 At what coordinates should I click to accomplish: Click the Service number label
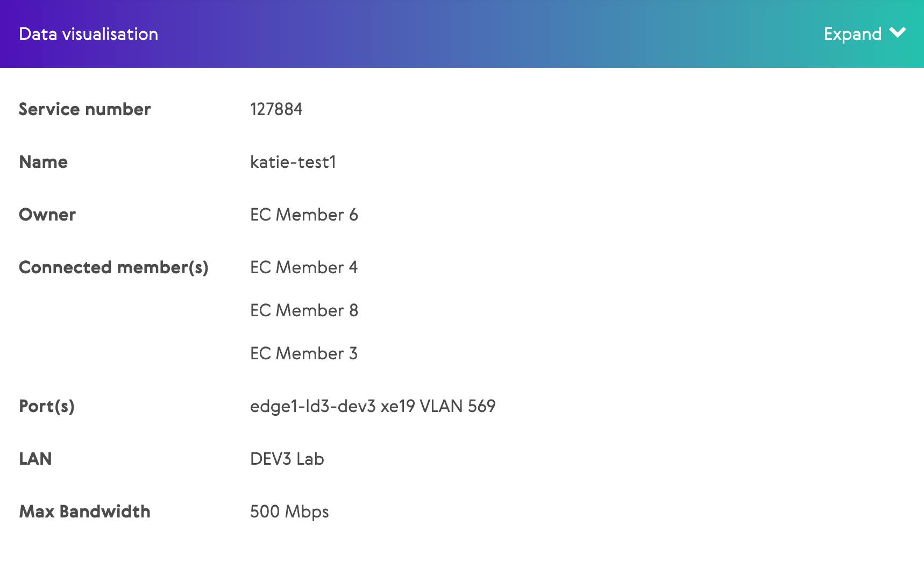coord(84,109)
